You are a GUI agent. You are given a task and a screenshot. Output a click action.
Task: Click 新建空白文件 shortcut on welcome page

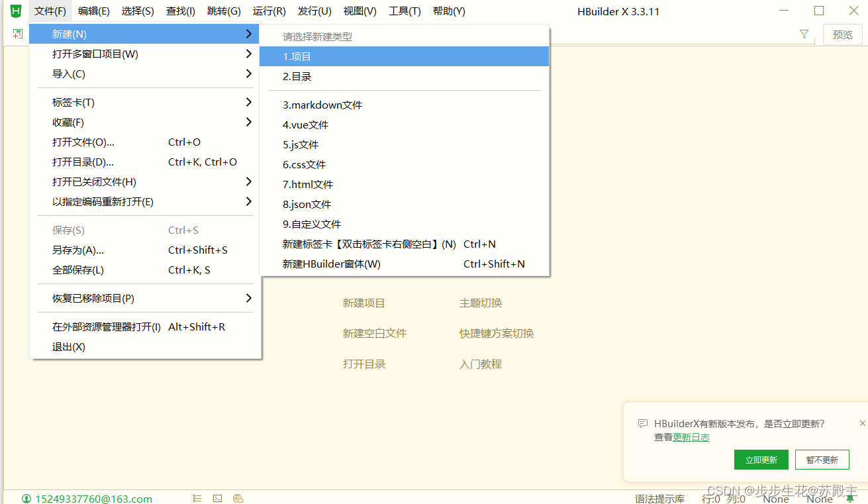(x=374, y=333)
